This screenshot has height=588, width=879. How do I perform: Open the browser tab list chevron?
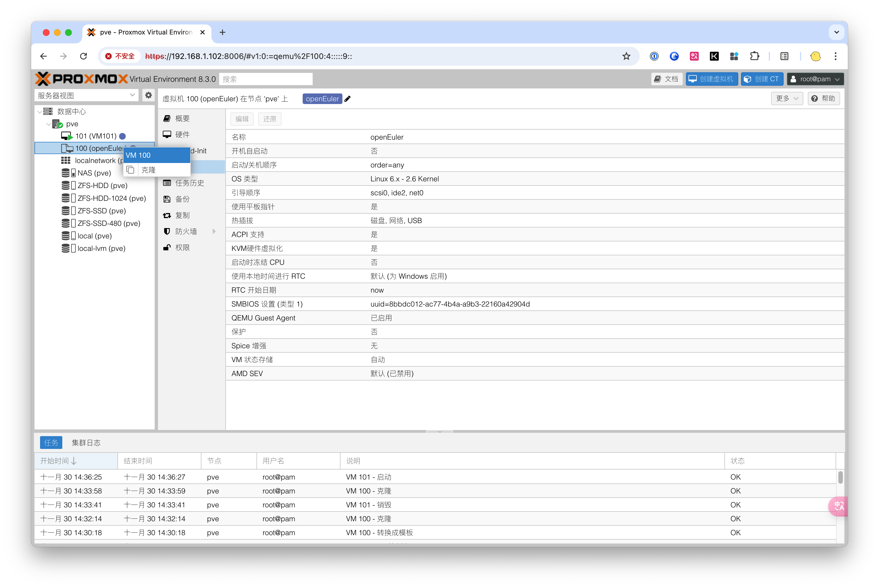837,32
